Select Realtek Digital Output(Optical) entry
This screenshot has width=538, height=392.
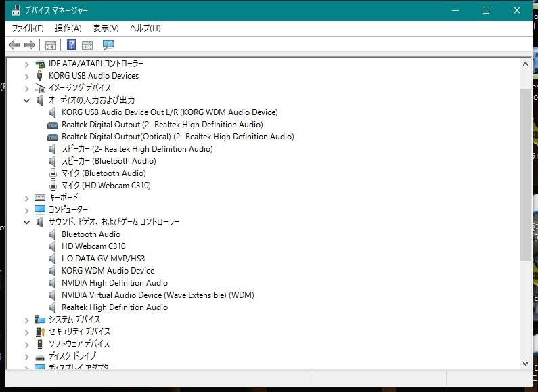pyautogui.click(x=178, y=137)
